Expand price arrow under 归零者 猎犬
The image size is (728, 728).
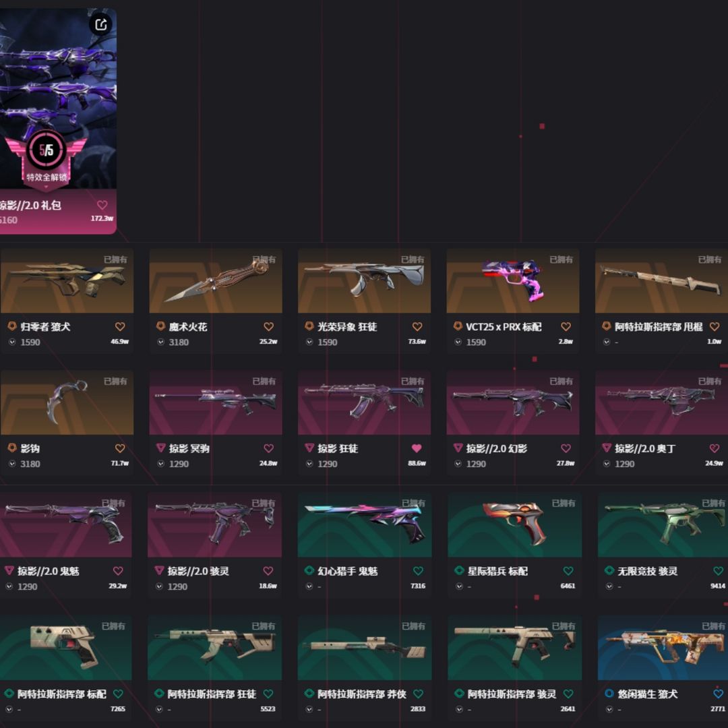[13, 342]
